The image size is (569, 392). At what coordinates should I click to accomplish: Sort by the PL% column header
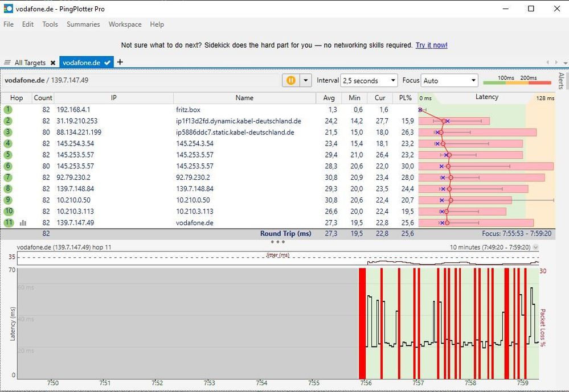405,98
